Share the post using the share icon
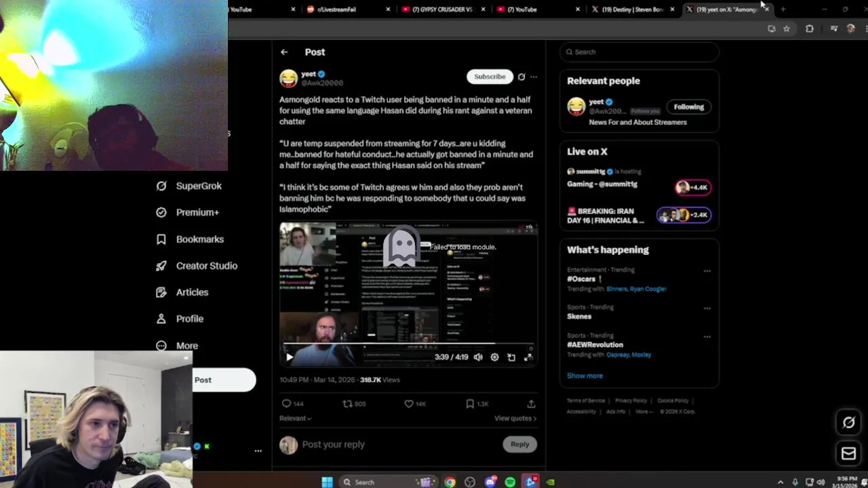868x488 pixels. [x=531, y=403]
